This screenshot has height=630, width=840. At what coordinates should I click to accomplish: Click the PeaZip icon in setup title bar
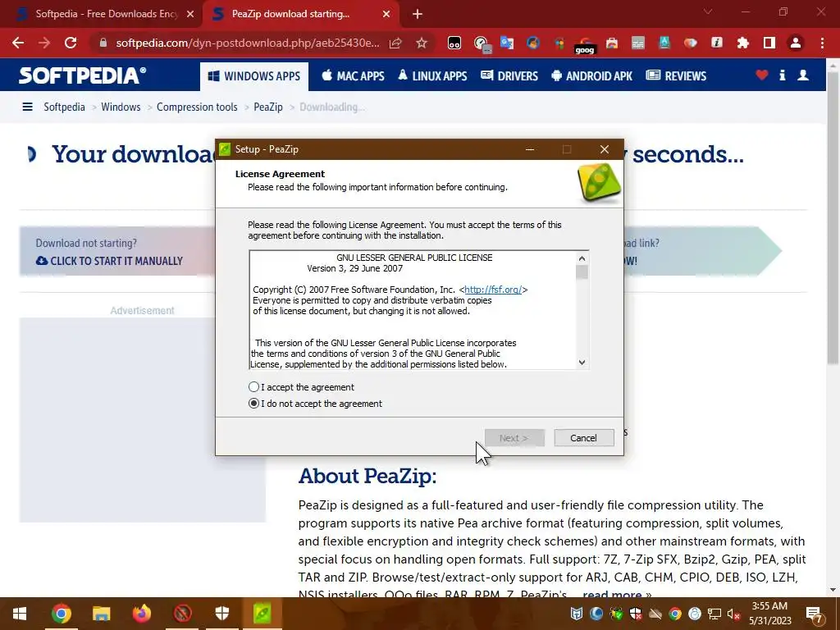225,149
